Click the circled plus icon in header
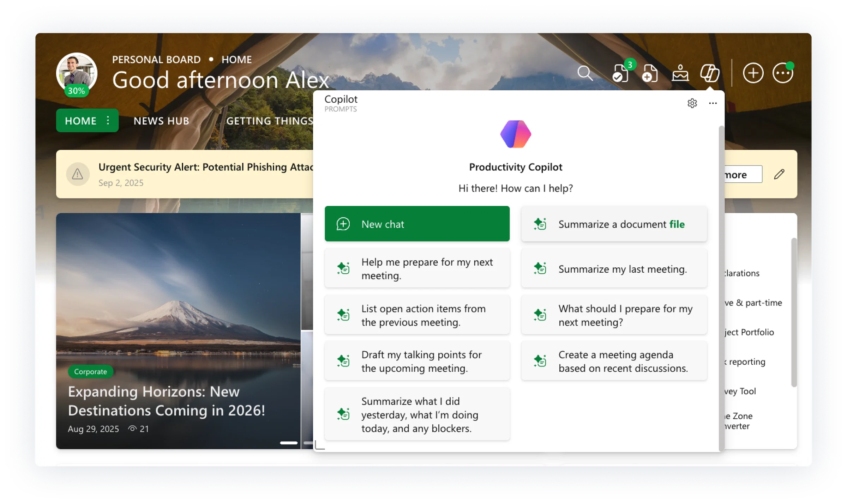The height and width of the screenshot is (504, 847). 753,73
